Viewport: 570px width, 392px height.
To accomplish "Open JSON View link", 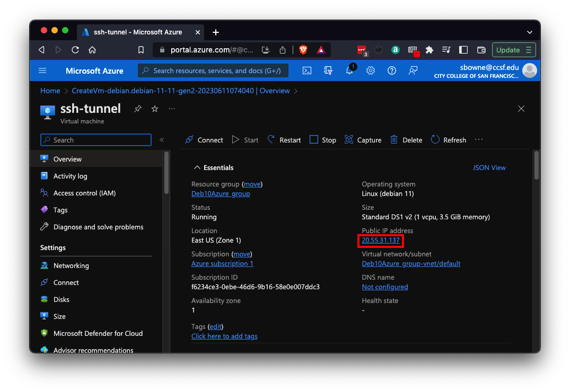I will pyautogui.click(x=489, y=167).
